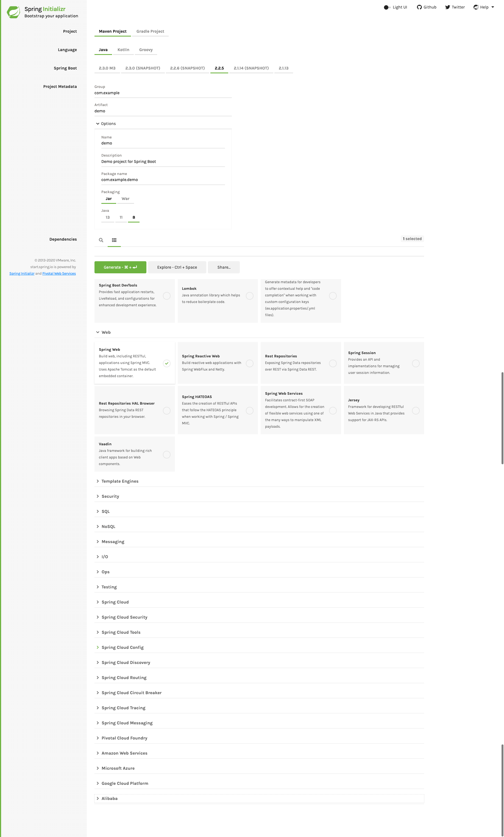Expand the Microsoft Azure group
Viewport: 504px width, 837px height.
[259, 769]
